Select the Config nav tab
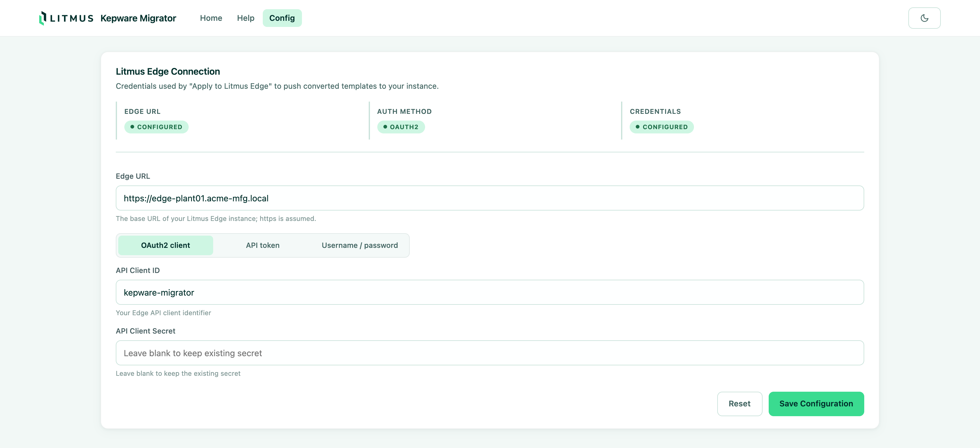The image size is (980, 448). pos(282,18)
